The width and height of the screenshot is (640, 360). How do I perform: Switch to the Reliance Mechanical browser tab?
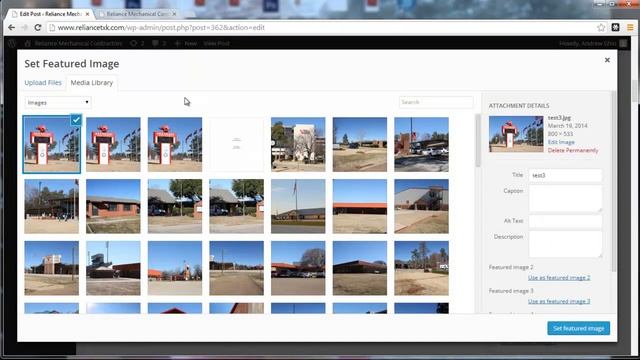point(137,14)
